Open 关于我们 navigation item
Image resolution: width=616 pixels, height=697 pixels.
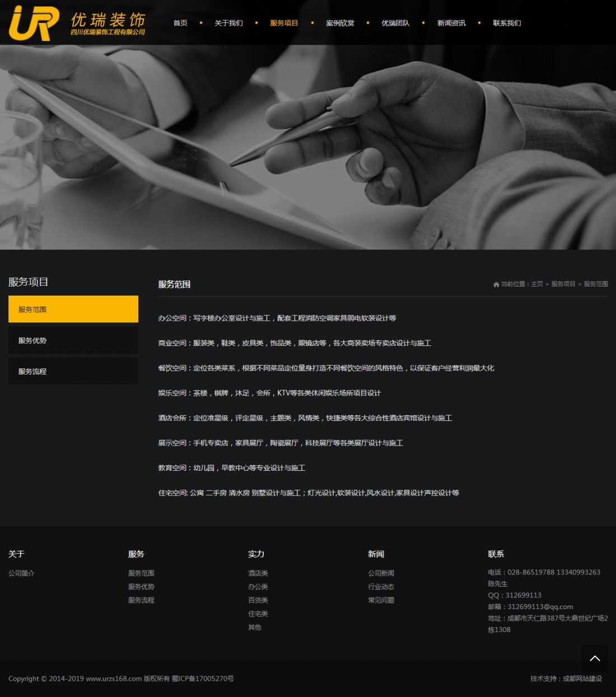pos(228,23)
